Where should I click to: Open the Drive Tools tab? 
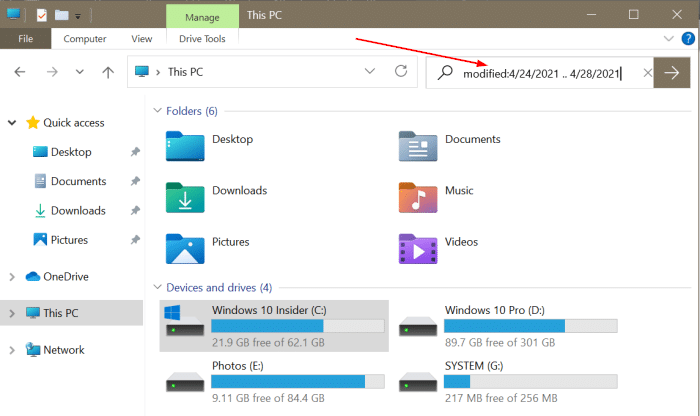click(x=202, y=39)
